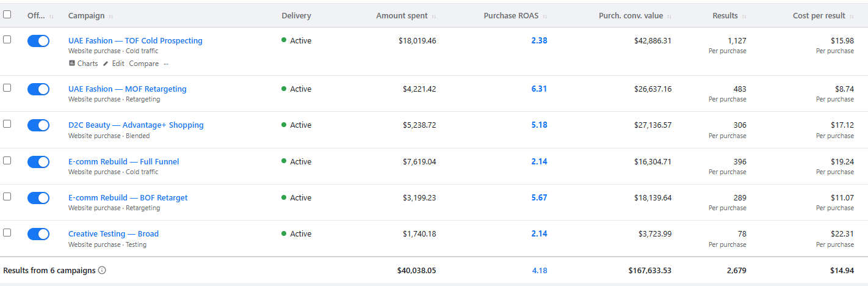The image size is (868, 286).
Task: Select checkbox for UAE Fashion TOF Cold Prospecting
Action: click(x=7, y=39)
